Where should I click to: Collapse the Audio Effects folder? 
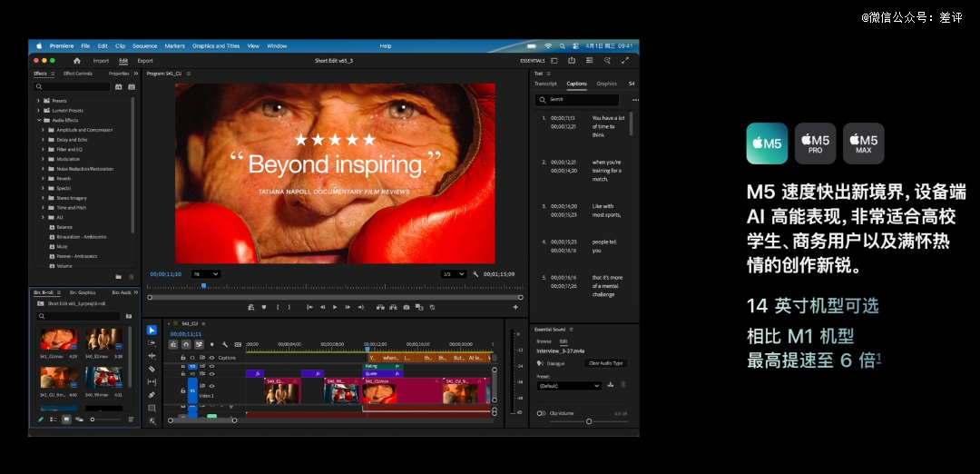39,120
